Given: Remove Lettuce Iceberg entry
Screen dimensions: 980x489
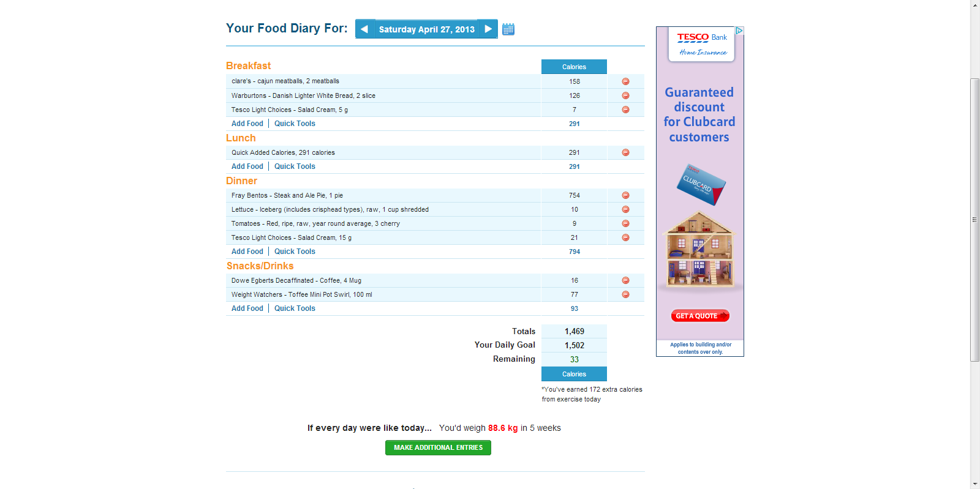Looking at the screenshot, I should (625, 209).
